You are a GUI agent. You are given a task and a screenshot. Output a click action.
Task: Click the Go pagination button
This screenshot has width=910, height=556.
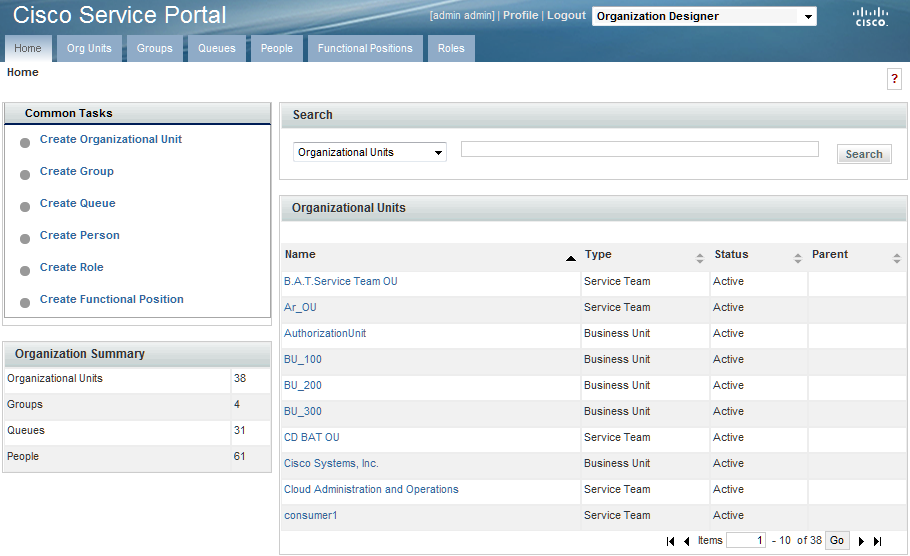[837, 540]
